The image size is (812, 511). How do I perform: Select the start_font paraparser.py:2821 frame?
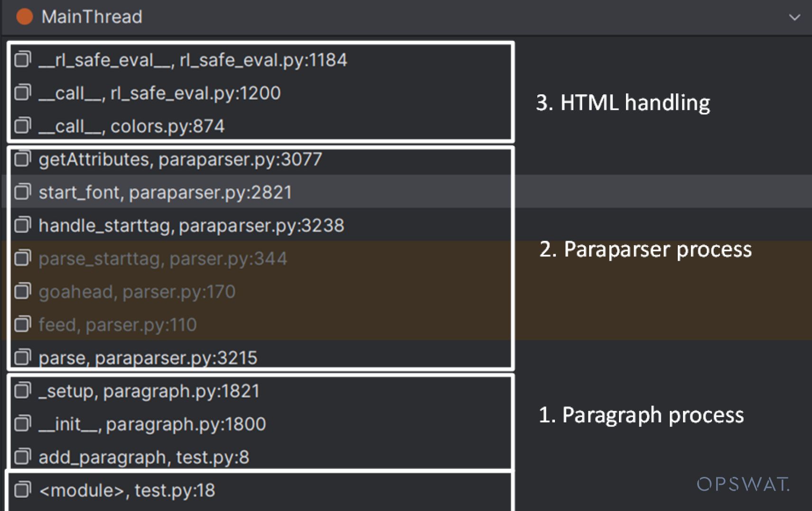[165, 192]
